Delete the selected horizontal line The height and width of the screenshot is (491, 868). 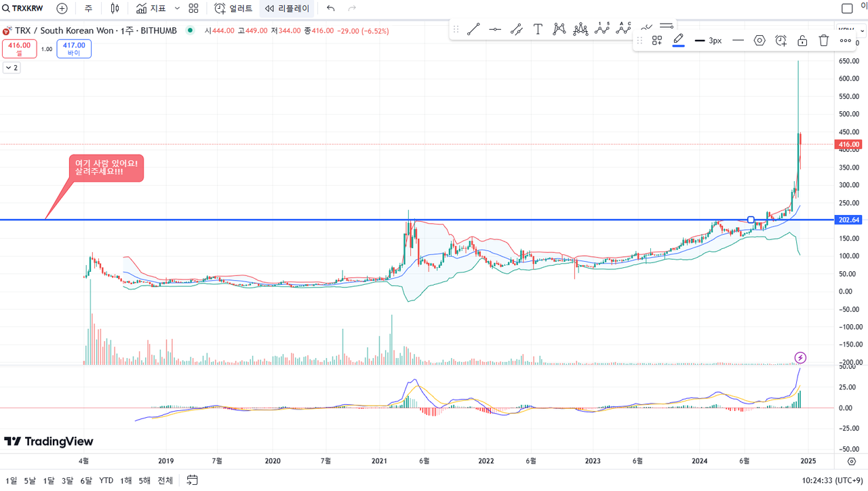(x=824, y=41)
